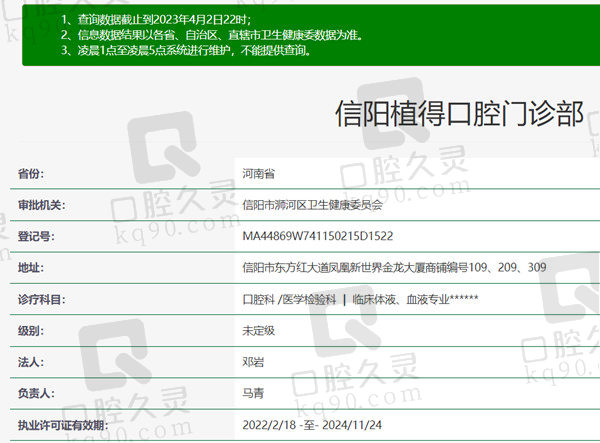Select the 负责人 label
The width and height of the screenshot is (600, 443).
coord(36,393)
